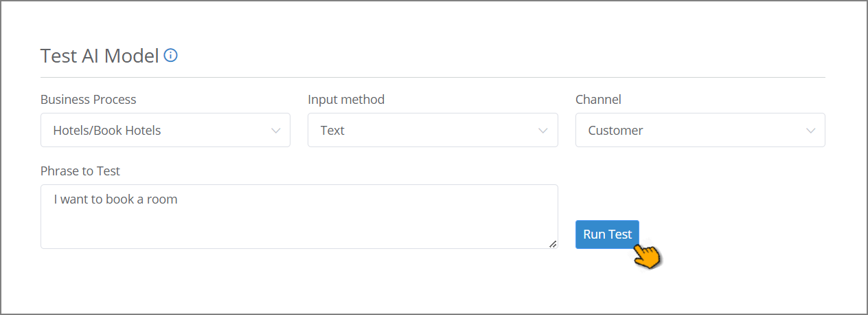868x315 pixels.
Task: Open the Business Process dropdown
Action: coord(165,130)
